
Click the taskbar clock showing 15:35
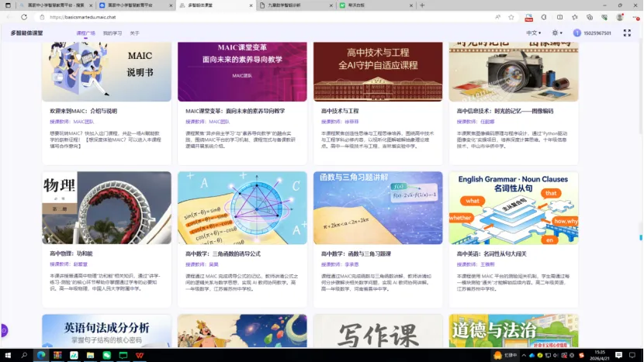tap(600, 355)
